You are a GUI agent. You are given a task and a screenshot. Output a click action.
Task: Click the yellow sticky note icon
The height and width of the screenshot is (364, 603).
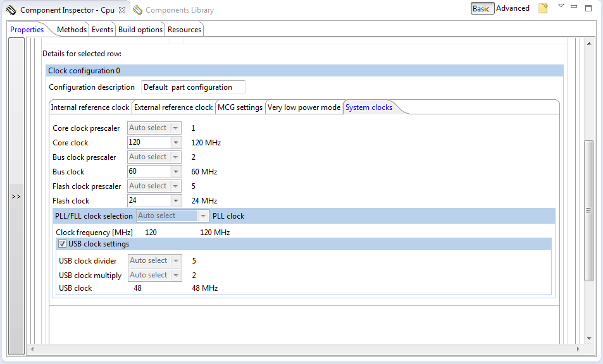[543, 8]
